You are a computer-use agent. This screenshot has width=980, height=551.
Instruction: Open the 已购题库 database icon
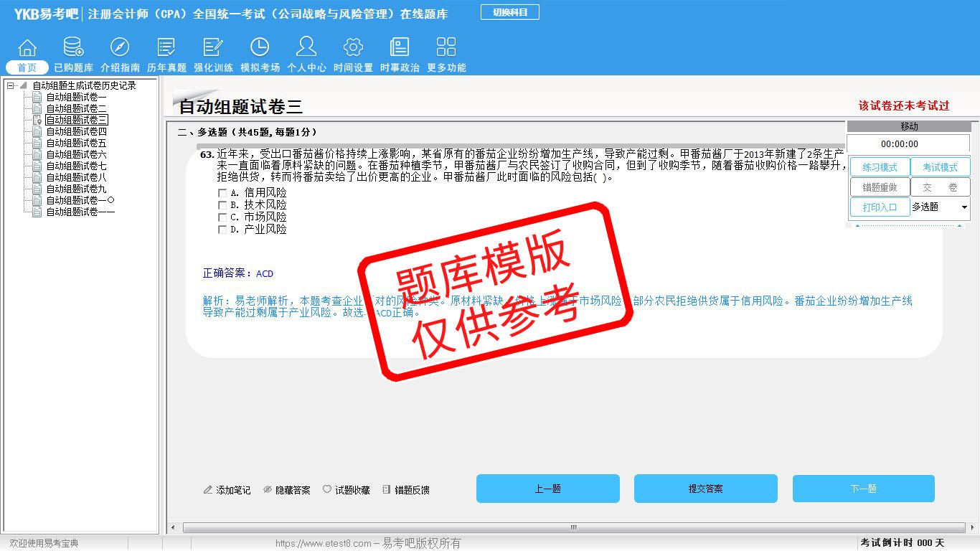click(73, 48)
